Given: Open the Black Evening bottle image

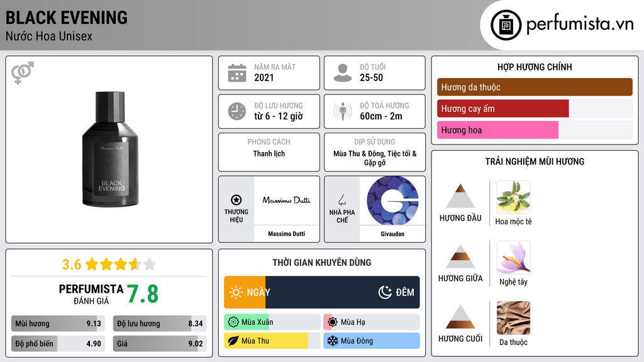Looking at the screenshot, I should (110, 150).
